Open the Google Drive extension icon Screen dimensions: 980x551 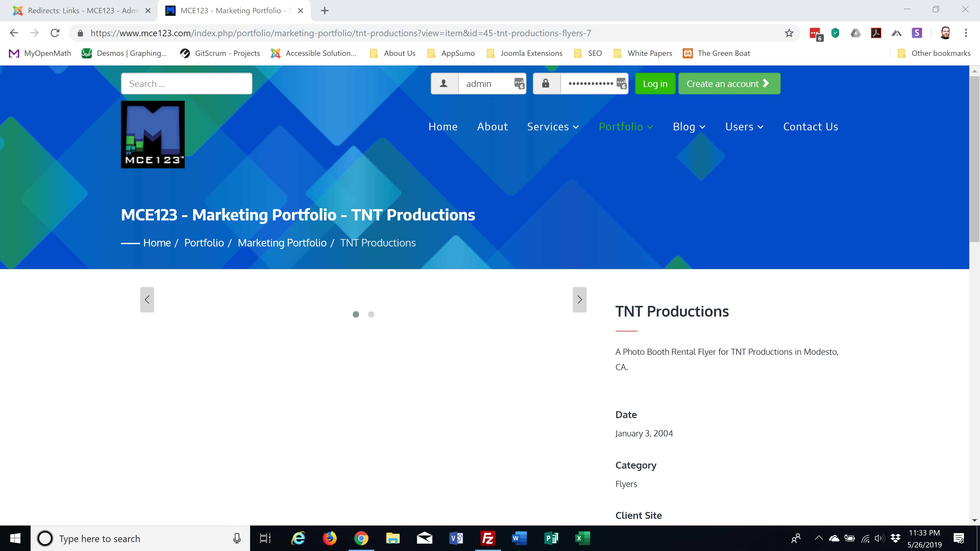(856, 33)
